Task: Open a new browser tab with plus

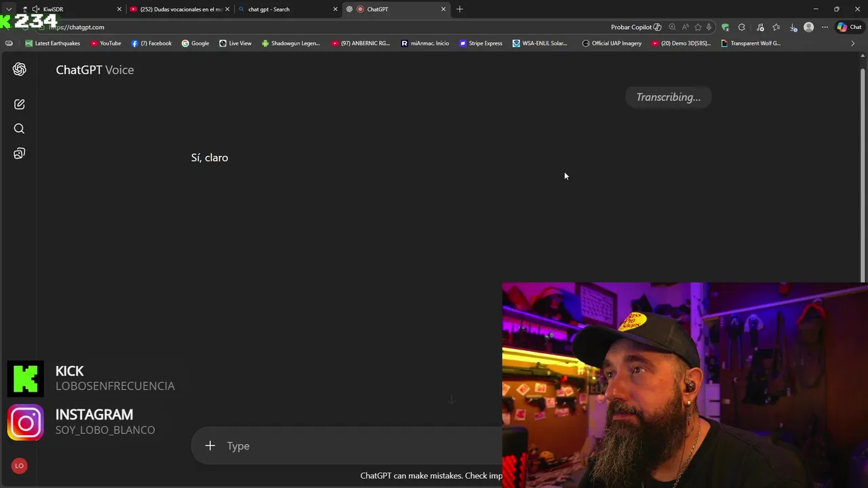Action: point(460,9)
